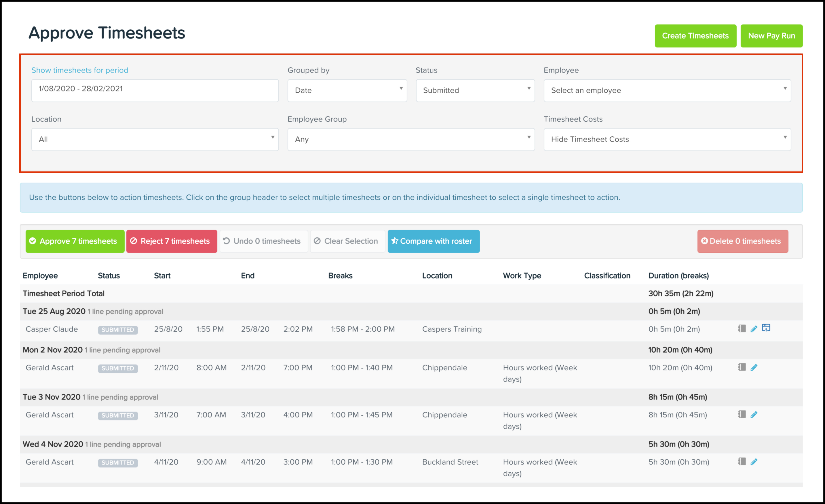Click pencil icon on the Buckland Street row
This screenshot has height=504, width=825.
coord(754,462)
